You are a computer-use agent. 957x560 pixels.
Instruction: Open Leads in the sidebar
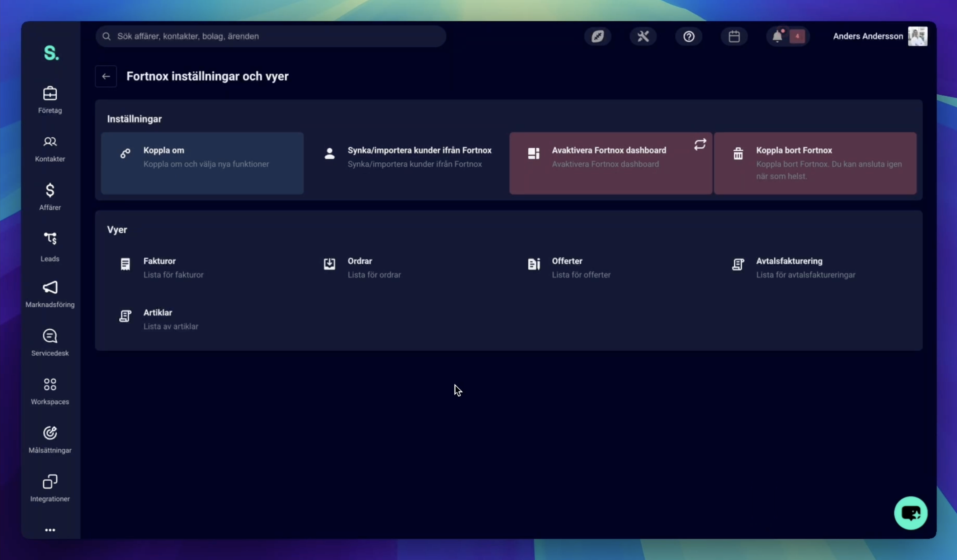50,247
